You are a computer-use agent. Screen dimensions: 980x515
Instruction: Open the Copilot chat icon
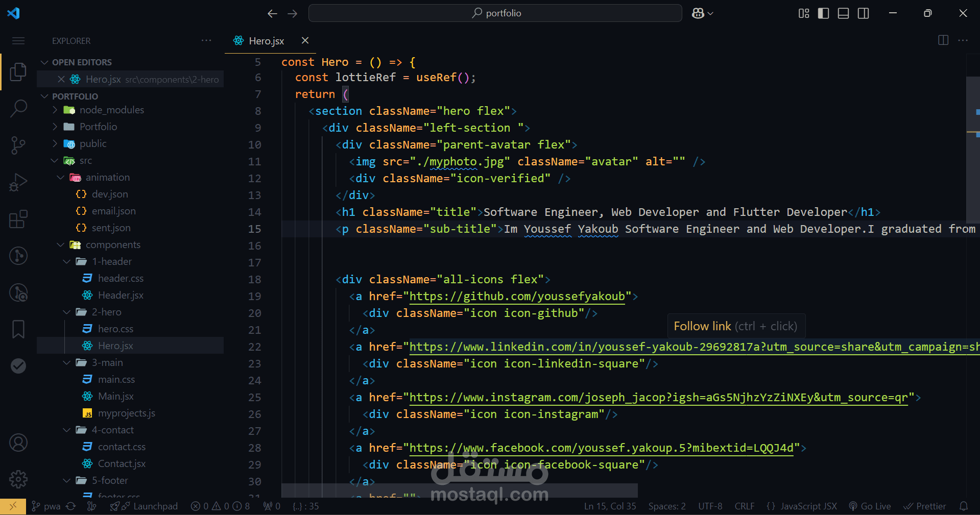(x=698, y=13)
